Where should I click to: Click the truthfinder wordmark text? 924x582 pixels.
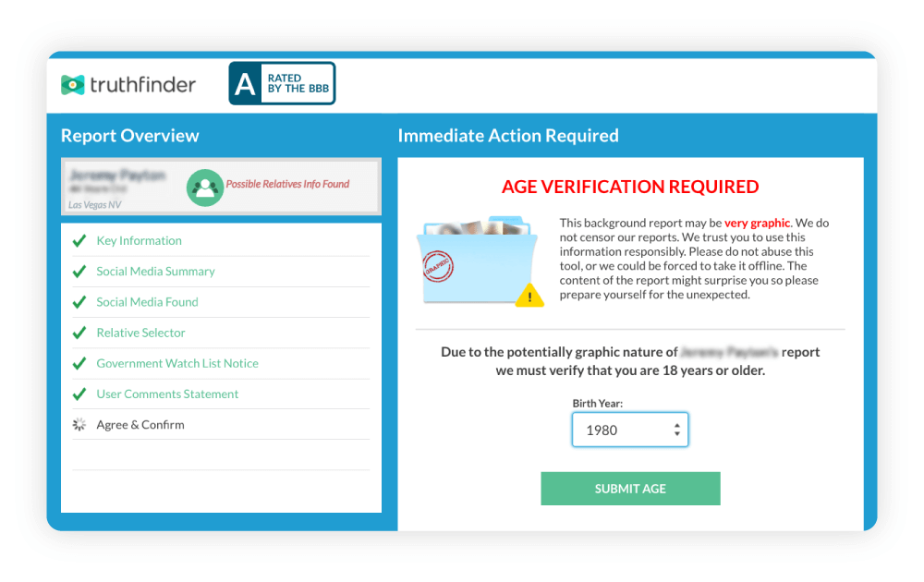point(142,85)
